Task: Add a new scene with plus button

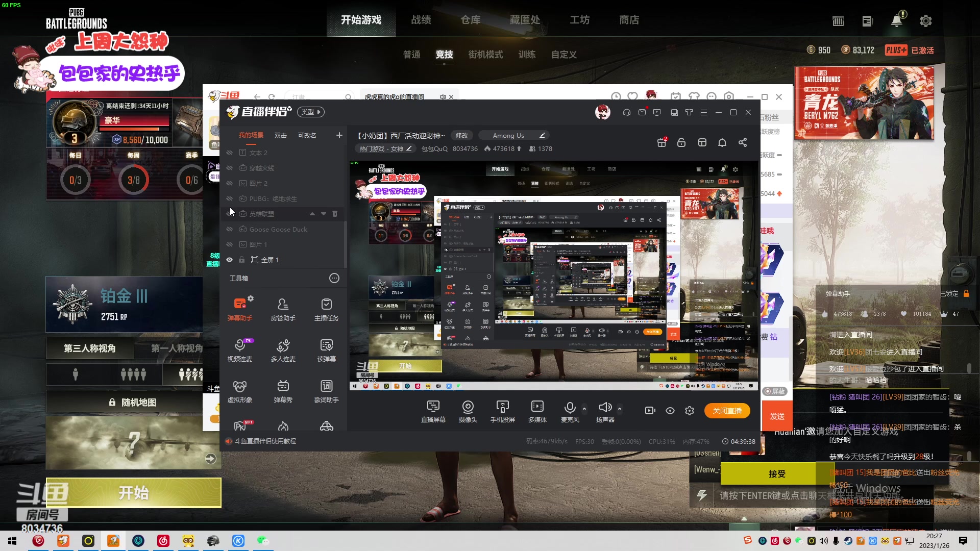Action: (x=339, y=135)
